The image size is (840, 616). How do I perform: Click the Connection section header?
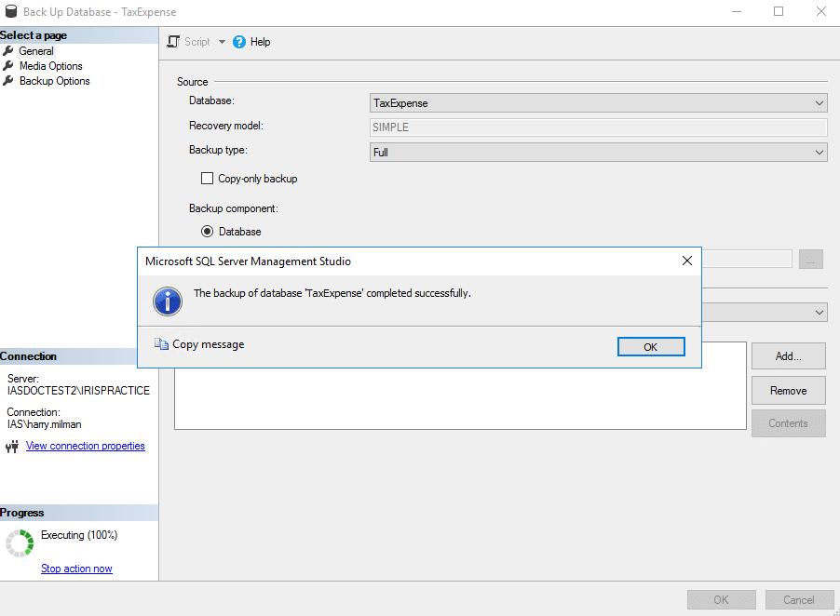point(69,356)
